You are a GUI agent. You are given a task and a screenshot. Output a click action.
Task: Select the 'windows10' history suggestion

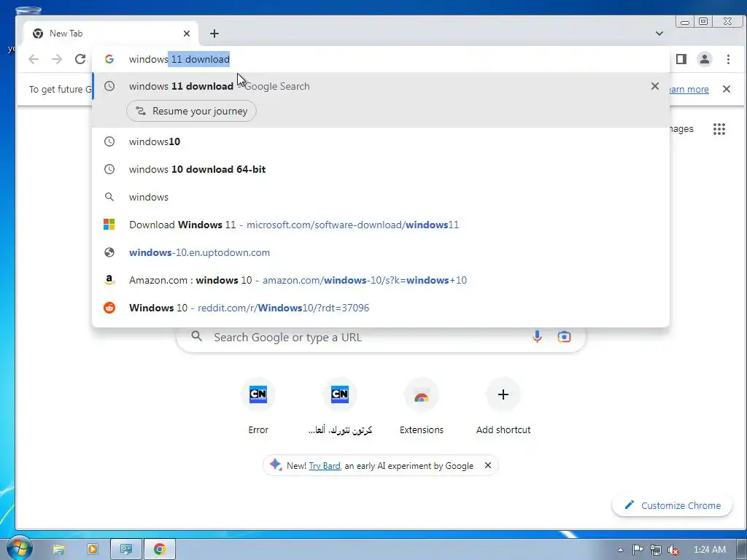[x=381, y=141]
